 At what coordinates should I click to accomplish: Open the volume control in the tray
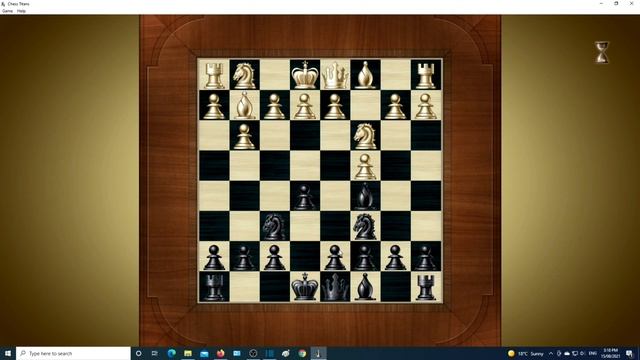(583, 353)
